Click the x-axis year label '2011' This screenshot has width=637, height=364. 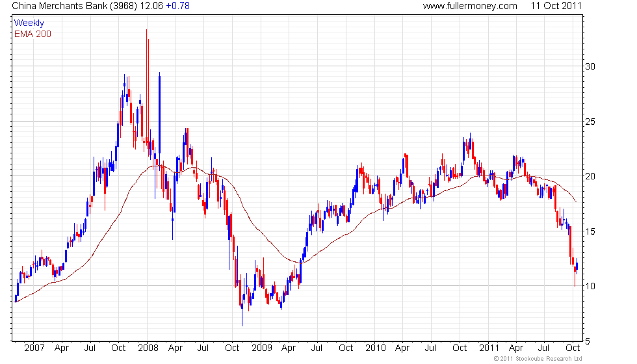[x=489, y=348]
